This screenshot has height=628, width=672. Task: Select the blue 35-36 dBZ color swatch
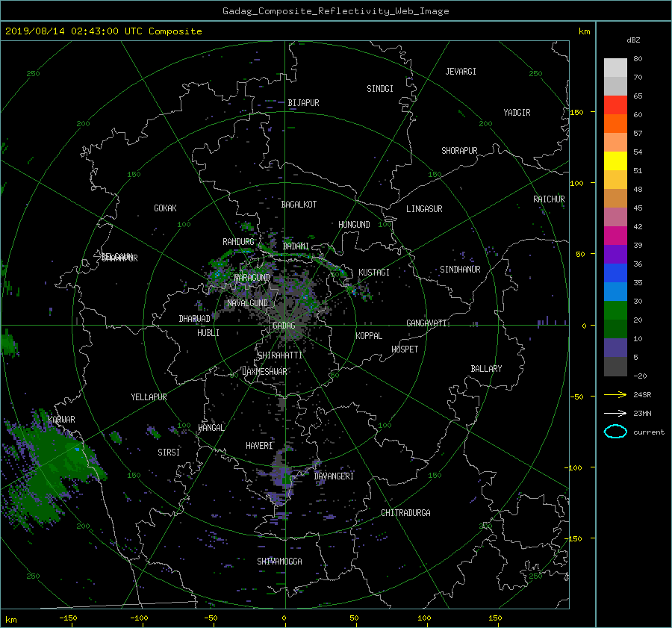point(615,273)
